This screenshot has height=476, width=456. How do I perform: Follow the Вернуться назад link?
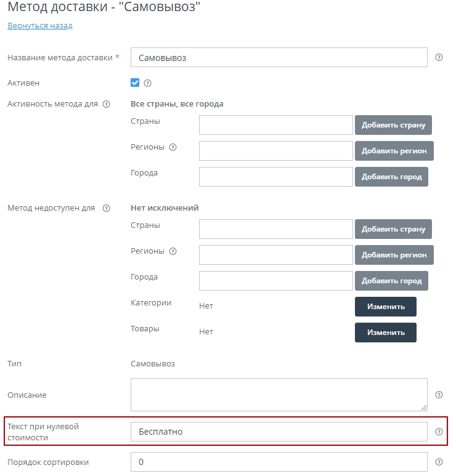40,26
